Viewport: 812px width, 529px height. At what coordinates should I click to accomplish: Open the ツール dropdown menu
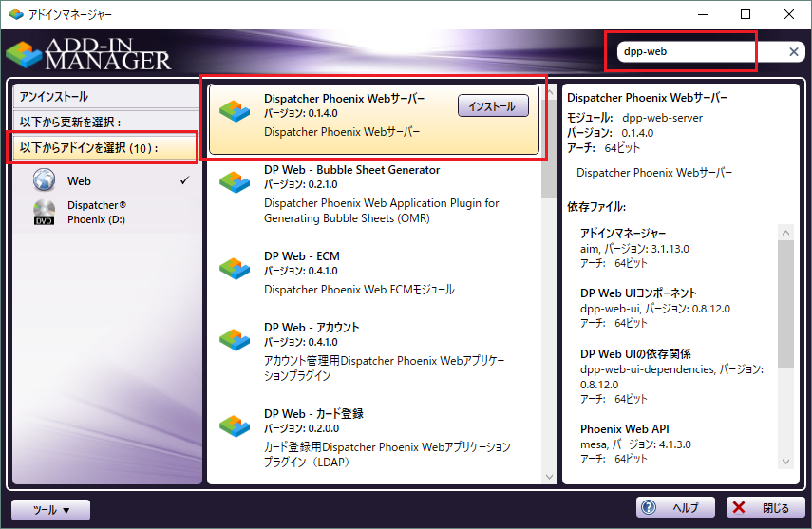click(50, 510)
